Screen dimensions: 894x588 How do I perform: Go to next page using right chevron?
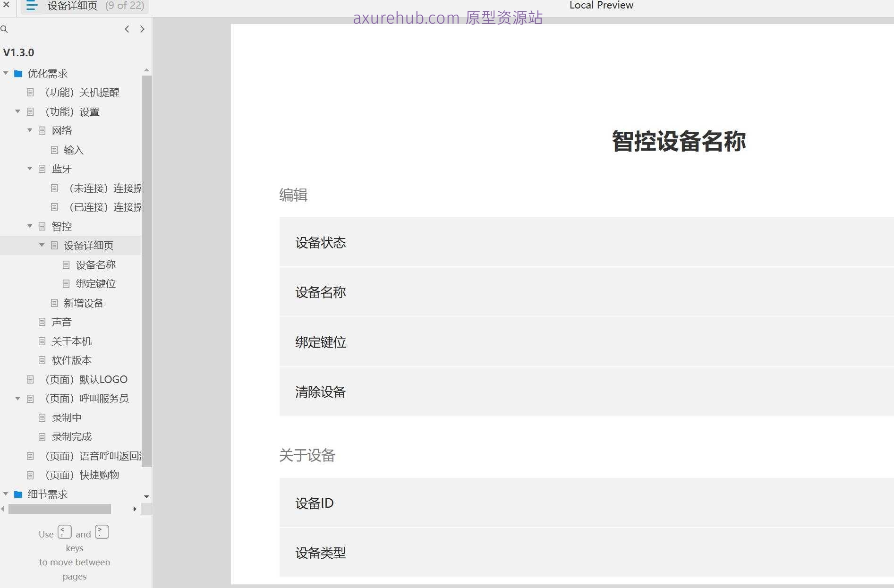(x=142, y=29)
